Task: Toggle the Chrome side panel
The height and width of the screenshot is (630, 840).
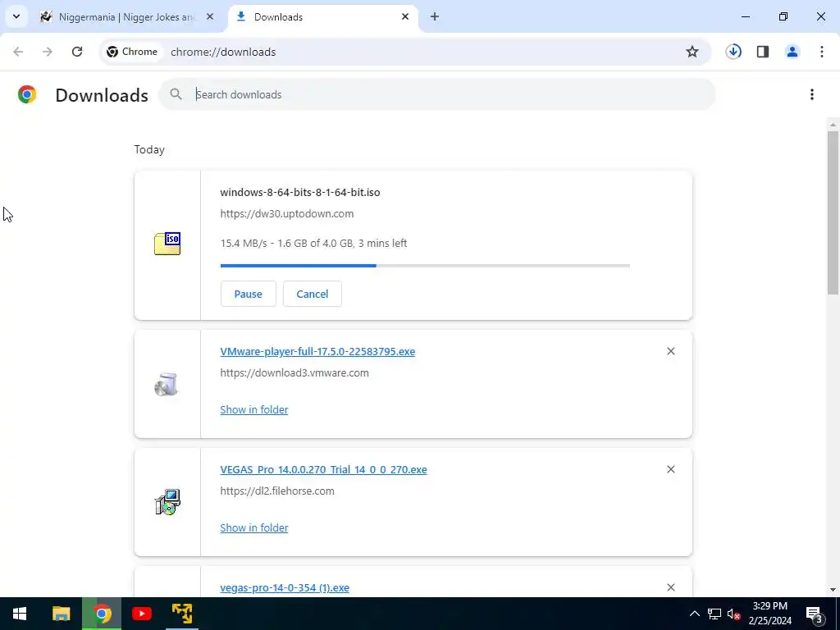Action: click(763, 52)
